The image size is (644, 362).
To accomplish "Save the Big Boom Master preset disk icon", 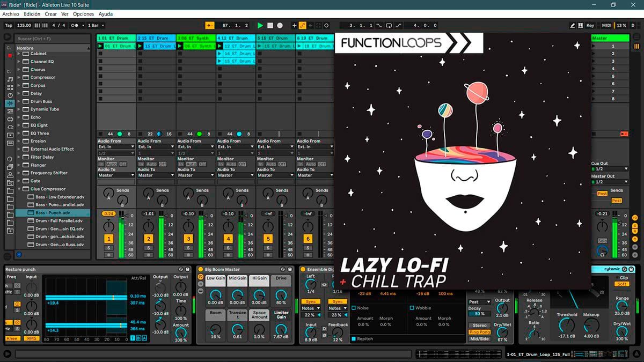I will click(290, 269).
